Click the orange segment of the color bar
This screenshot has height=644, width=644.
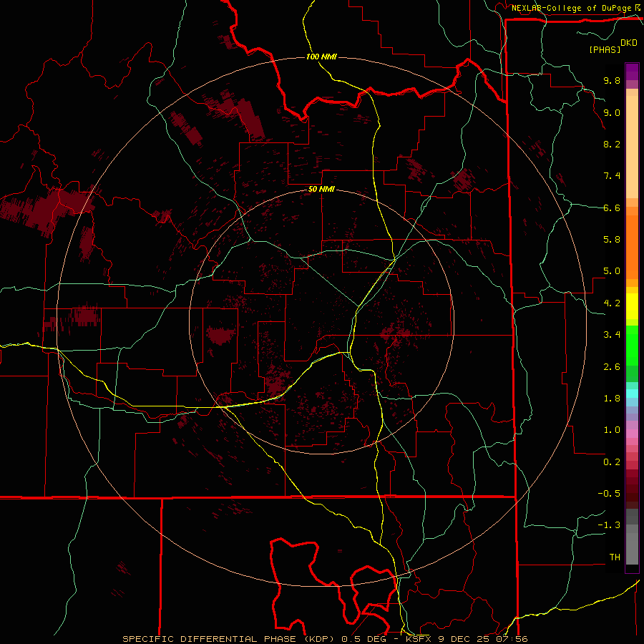pos(632,246)
